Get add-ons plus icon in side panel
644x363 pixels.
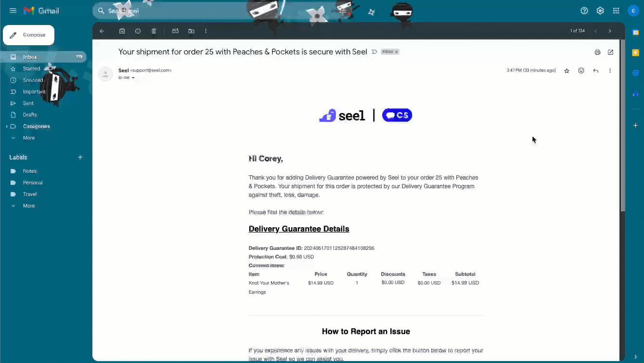(635, 125)
